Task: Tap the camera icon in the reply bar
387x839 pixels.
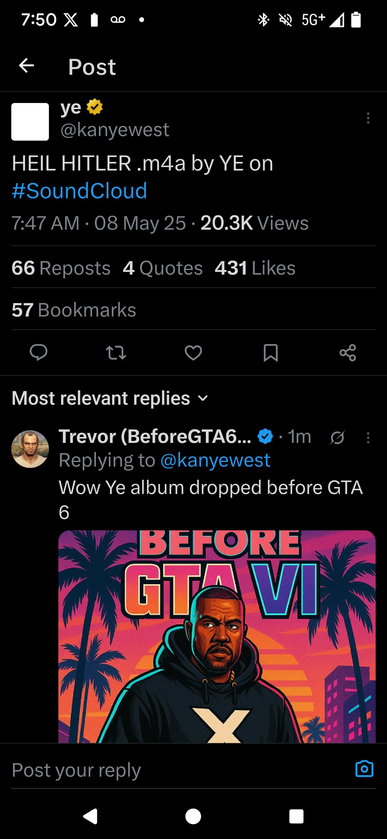Action: tap(365, 769)
